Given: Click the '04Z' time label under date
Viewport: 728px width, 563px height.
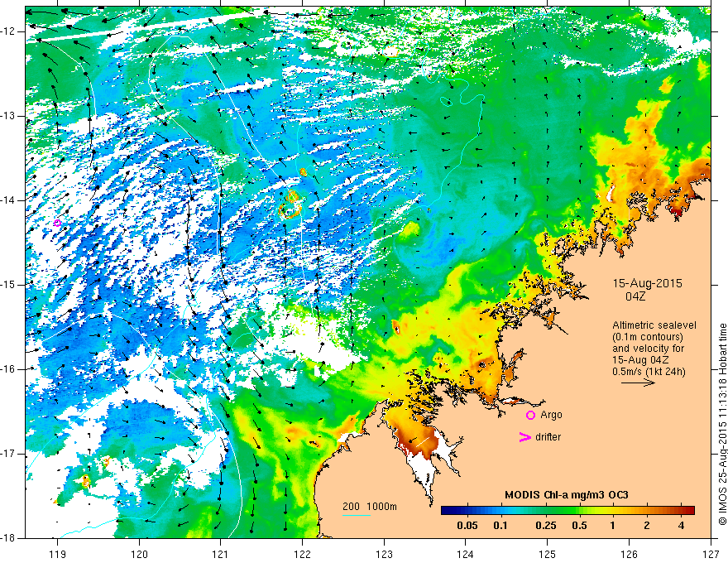Looking at the screenshot, I should (x=635, y=296).
